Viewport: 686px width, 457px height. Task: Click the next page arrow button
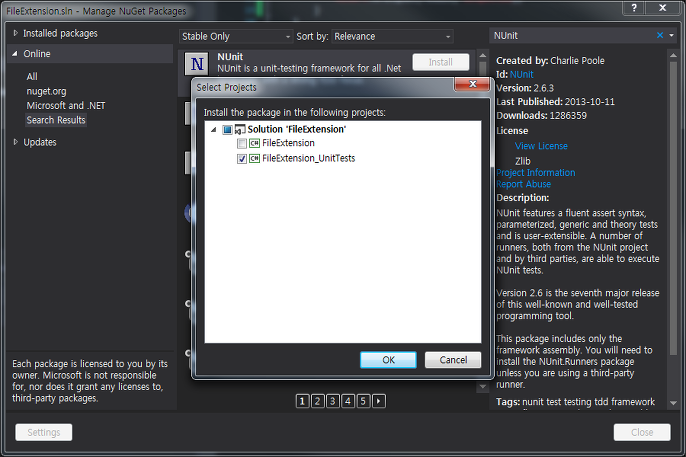tap(379, 401)
